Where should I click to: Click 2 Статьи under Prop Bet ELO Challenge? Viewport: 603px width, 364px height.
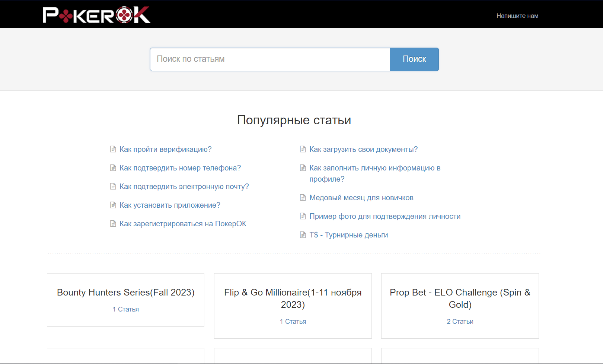(460, 322)
